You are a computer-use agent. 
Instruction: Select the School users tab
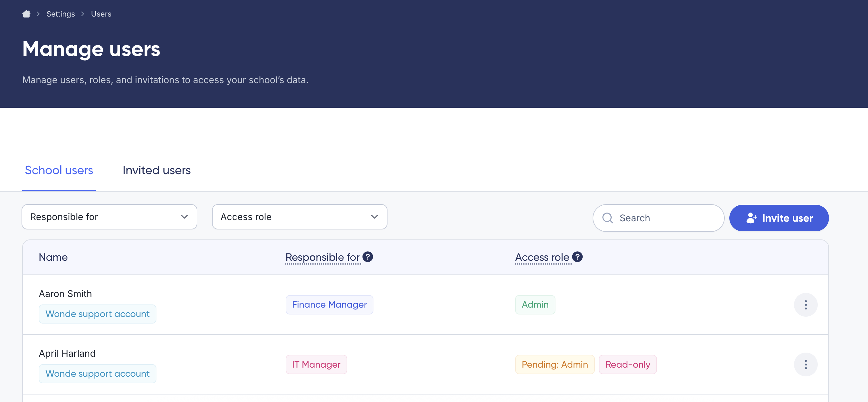point(59,170)
